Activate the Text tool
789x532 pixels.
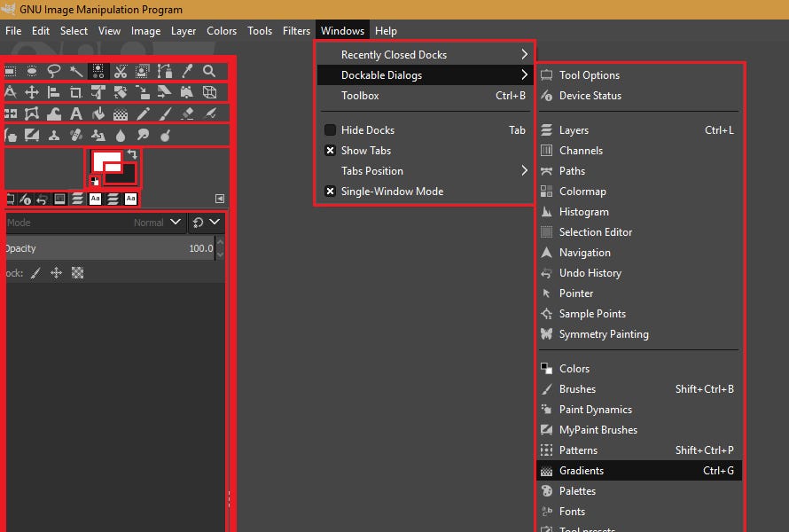[74, 113]
